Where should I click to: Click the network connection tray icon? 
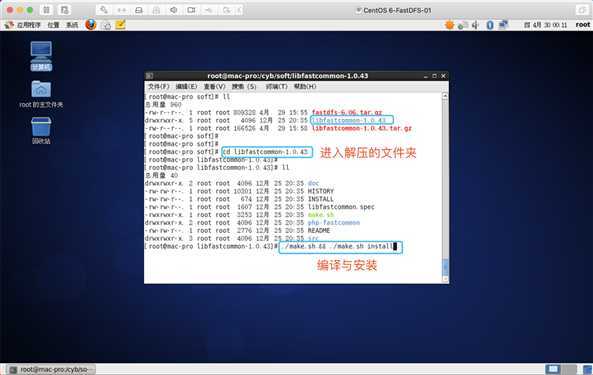coord(503,25)
